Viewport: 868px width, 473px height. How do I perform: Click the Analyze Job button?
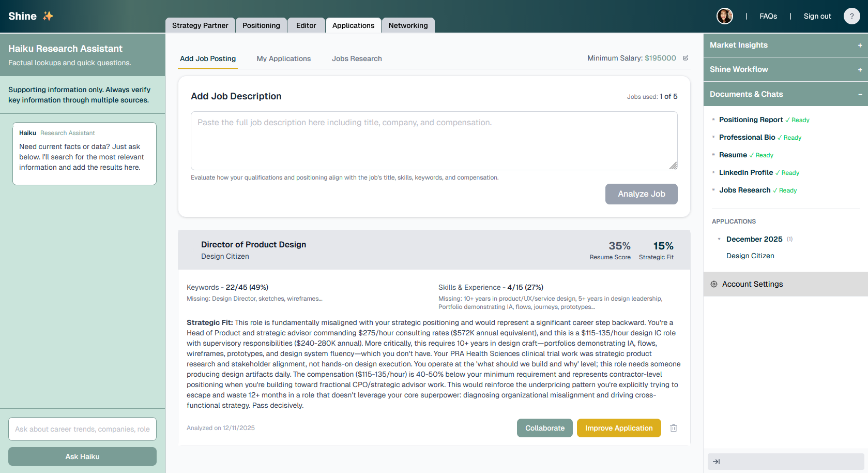tap(642, 194)
